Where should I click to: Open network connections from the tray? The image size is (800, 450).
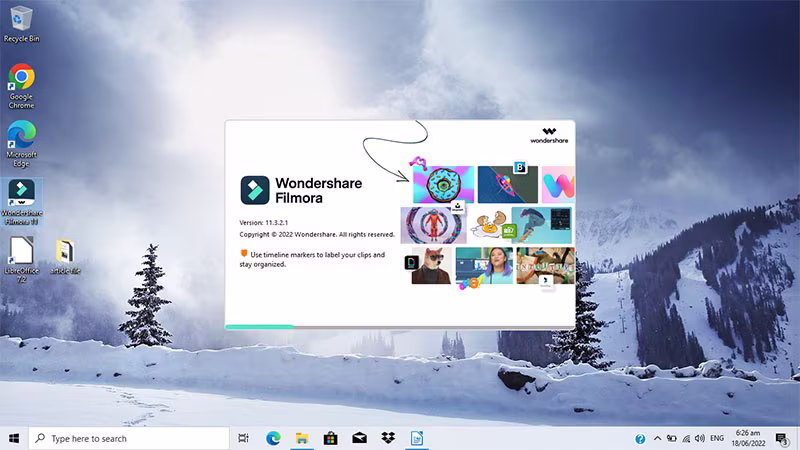[x=686, y=438]
